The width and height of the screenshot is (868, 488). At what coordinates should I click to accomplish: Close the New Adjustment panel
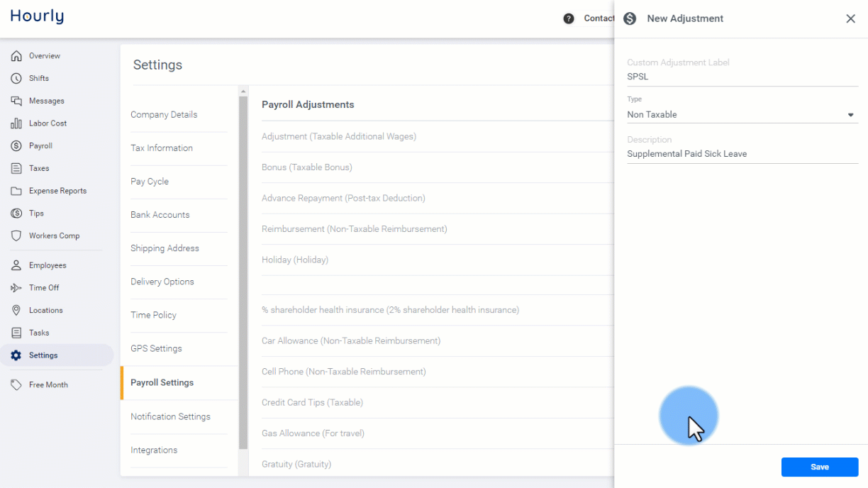click(851, 19)
